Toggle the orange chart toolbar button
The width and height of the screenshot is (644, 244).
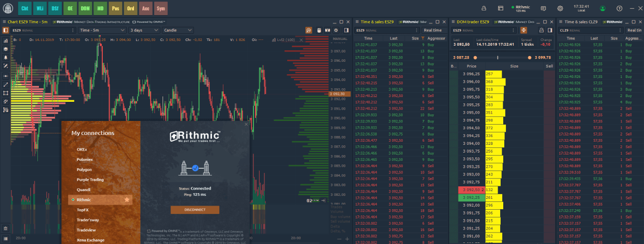(x=309, y=30)
